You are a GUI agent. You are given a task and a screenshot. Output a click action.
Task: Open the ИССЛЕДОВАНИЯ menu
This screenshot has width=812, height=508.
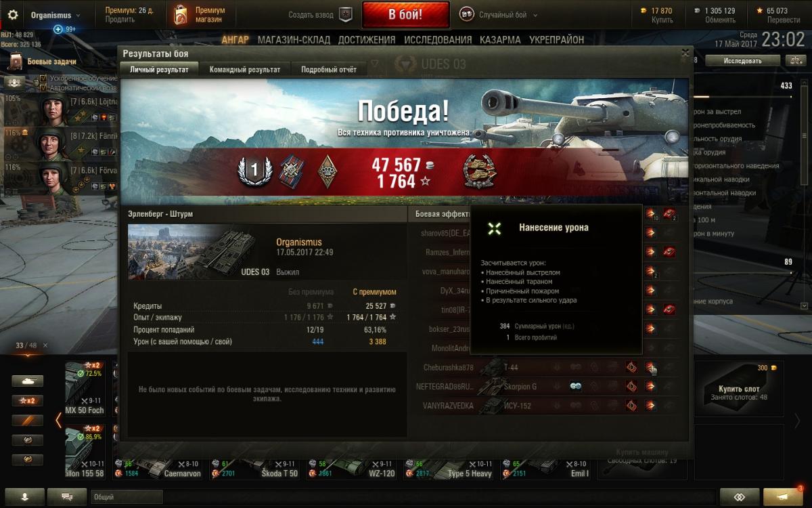tap(438, 40)
